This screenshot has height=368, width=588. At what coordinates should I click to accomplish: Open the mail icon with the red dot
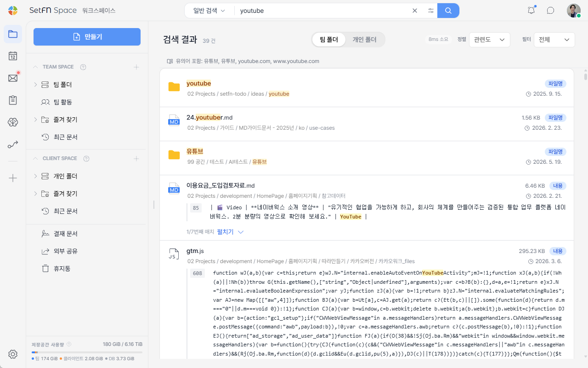click(13, 78)
